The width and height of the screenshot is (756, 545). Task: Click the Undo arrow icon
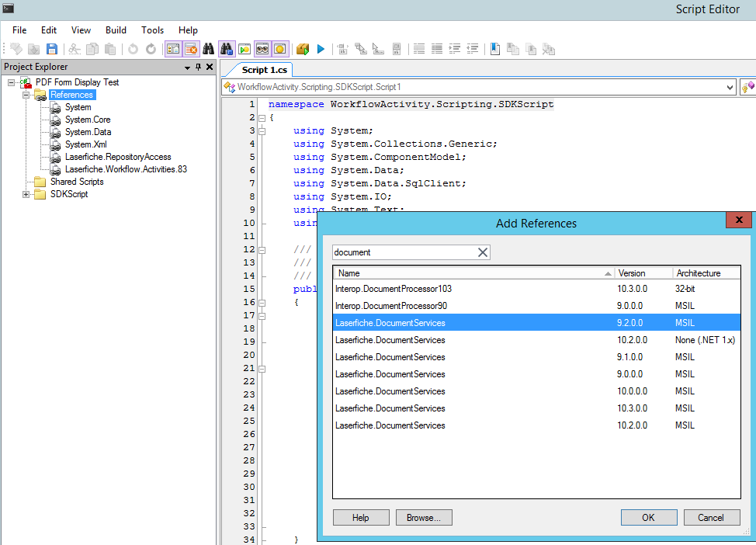[133, 49]
